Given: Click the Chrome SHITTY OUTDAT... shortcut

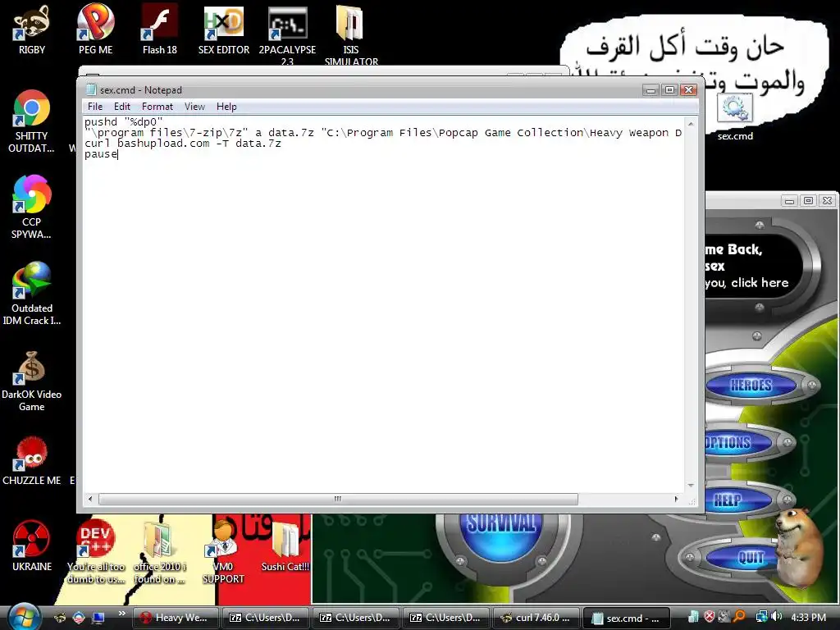Looking at the screenshot, I should tap(32, 121).
